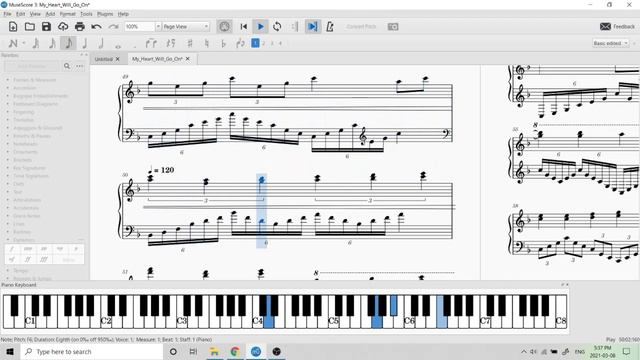
Task: Search palettes with magnifier icon
Action: (67, 66)
